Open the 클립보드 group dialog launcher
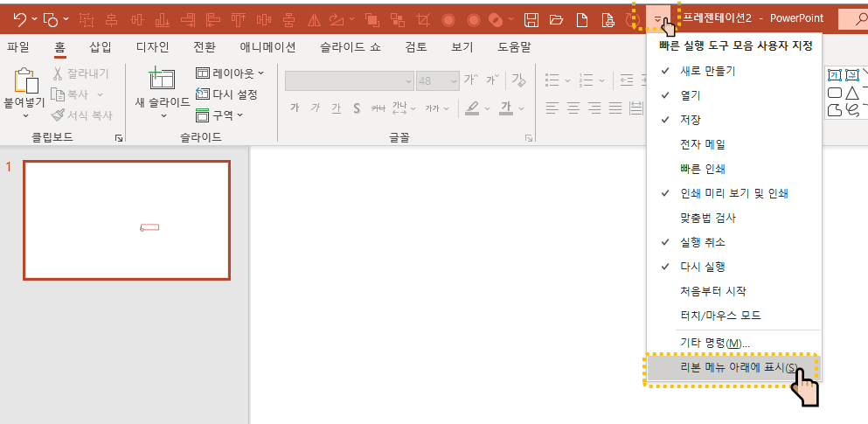 [119, 138]
